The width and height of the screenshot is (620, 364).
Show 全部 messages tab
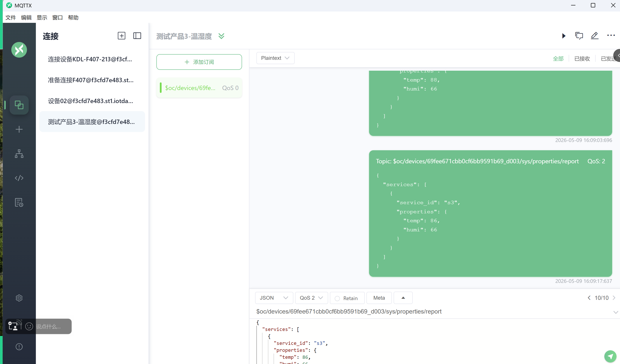558,58
